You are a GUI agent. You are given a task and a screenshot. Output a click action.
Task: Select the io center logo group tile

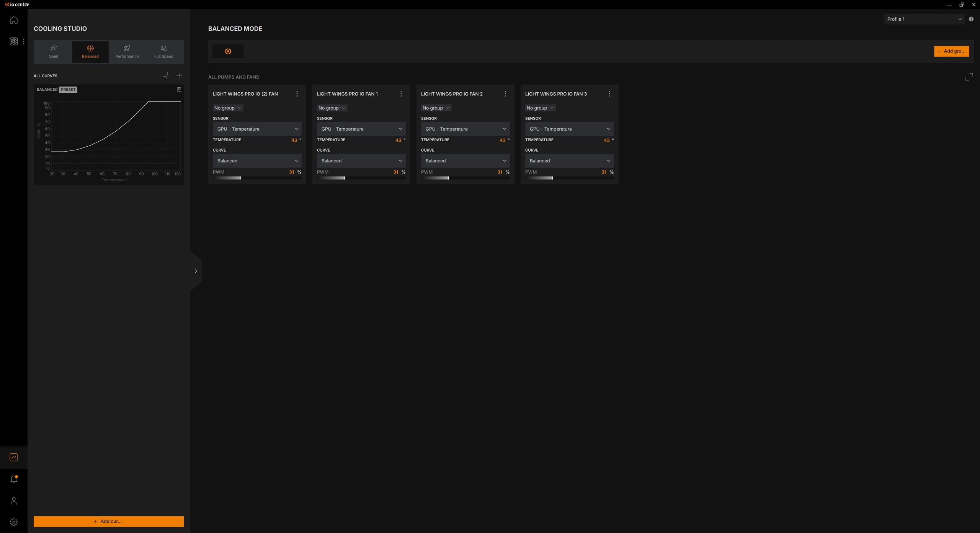pos(228,51)
